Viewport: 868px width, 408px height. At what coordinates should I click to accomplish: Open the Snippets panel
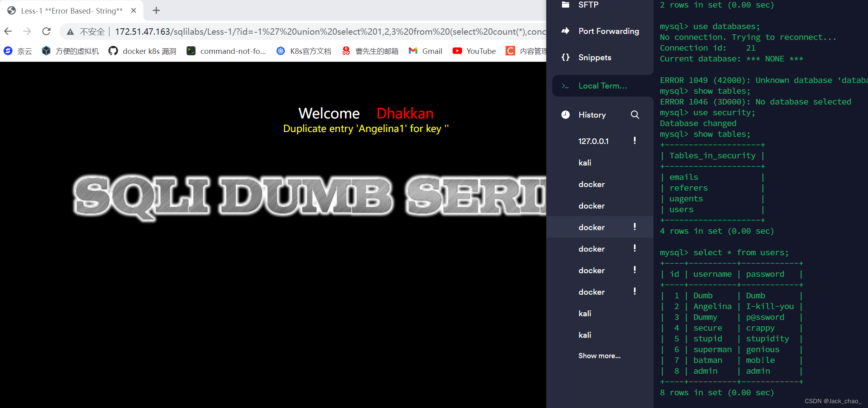pyautogui.click(x=594, y=57)
